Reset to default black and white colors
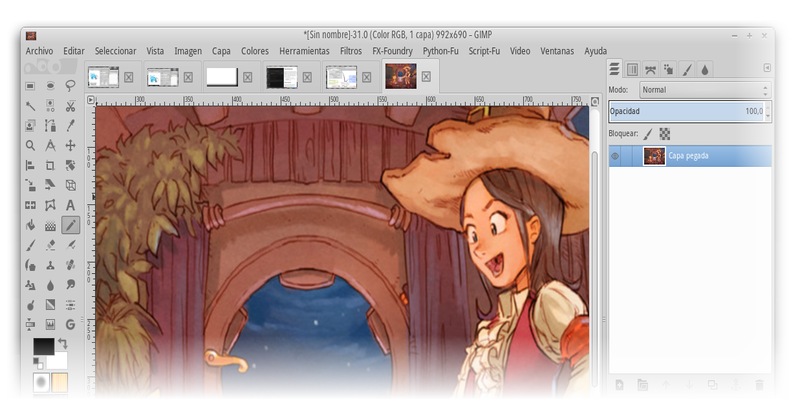This screenshot has height=400, width=800. click(x=38, y=362)
